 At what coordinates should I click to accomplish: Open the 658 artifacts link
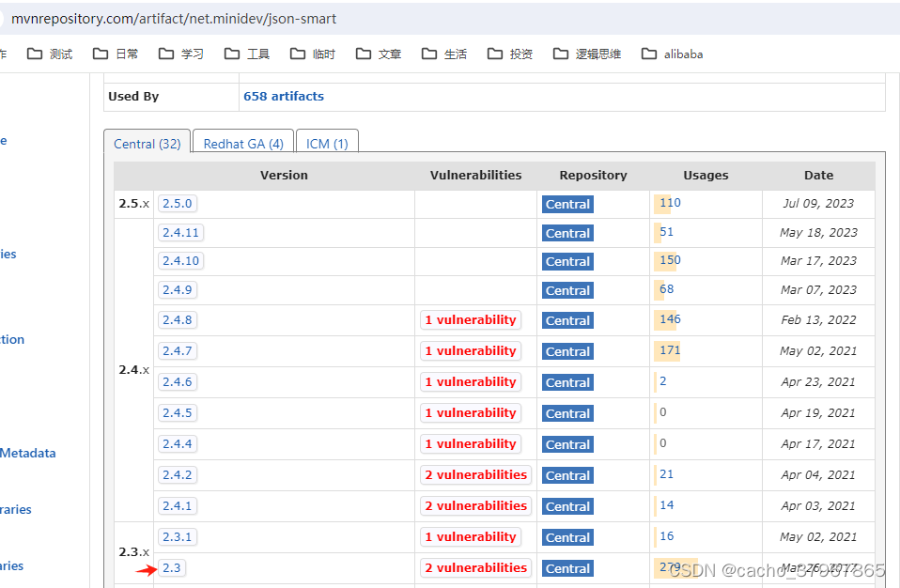[283, 95]
